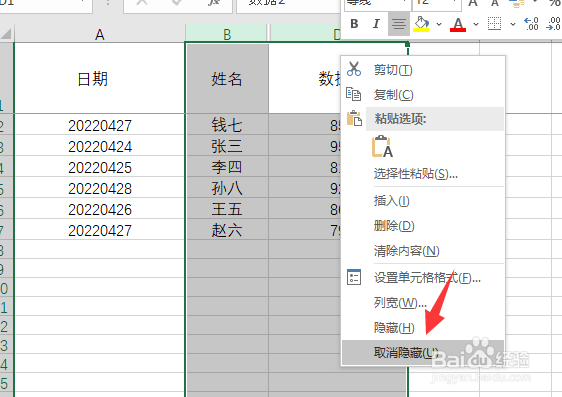Select the cell containing 赵六
The width and height of the screenshot is (562, 397).
tap(227, 230)
